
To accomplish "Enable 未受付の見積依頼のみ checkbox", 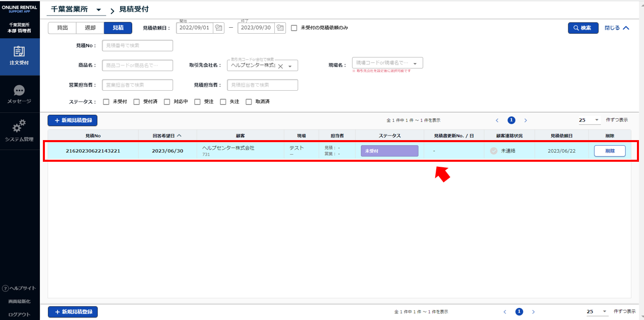I will pyautogui.click(x=294, y=28).
